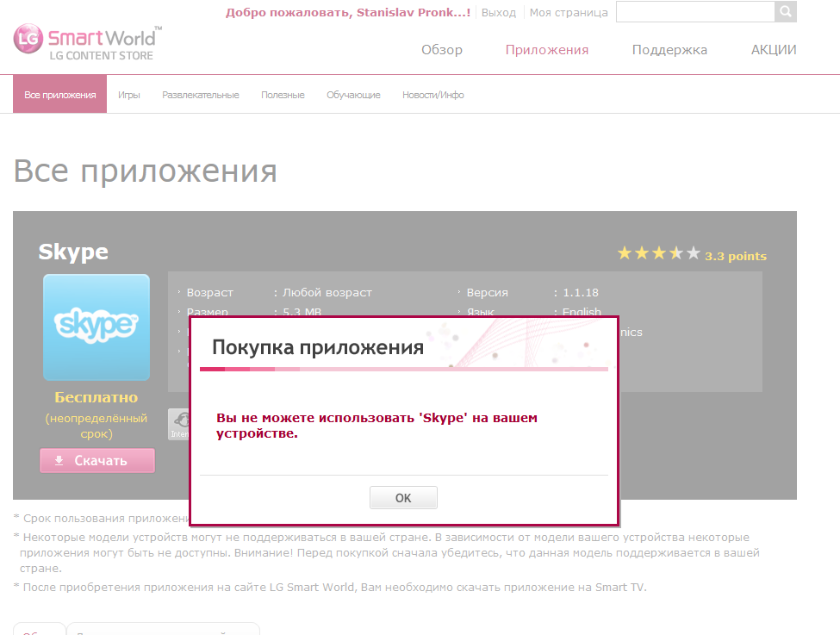Select the Все приложения category tab
The height and width of the screenshot is (635, 840).
[60, 95]
